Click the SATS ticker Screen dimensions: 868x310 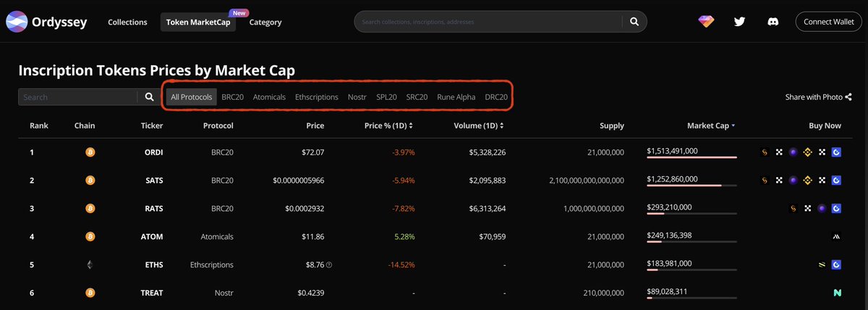(154, 180)
